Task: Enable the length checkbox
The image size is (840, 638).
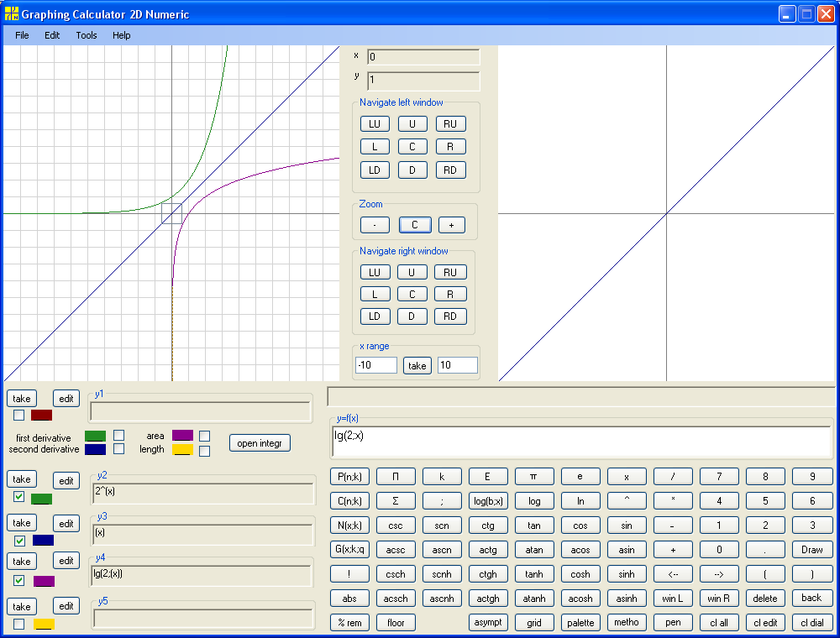Action: [204, 451]
